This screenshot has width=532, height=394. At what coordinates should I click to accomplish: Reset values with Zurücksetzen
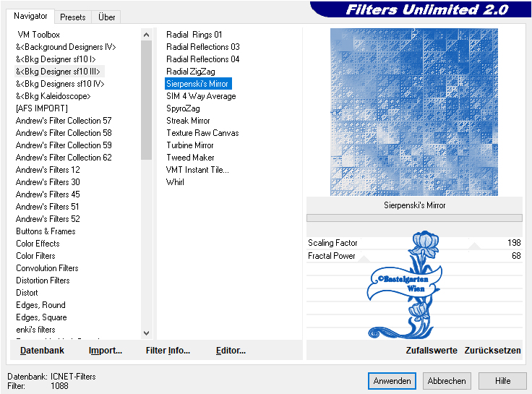[x=493, y=350]
